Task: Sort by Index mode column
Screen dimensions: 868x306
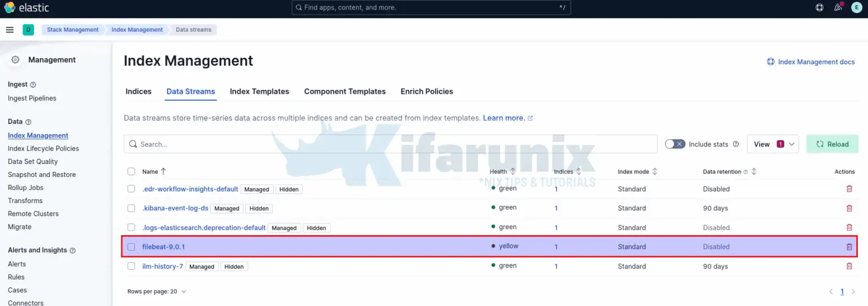Action: (654, 171)
